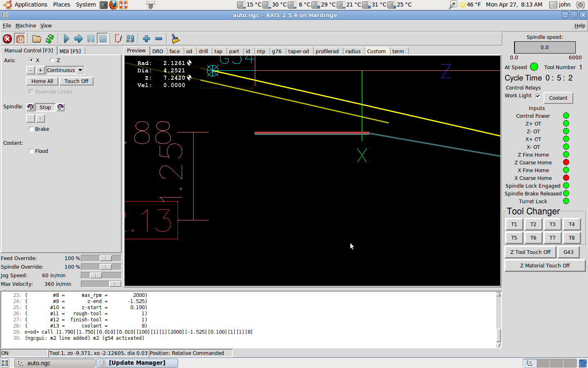Expand the View menu

point(46,25)
